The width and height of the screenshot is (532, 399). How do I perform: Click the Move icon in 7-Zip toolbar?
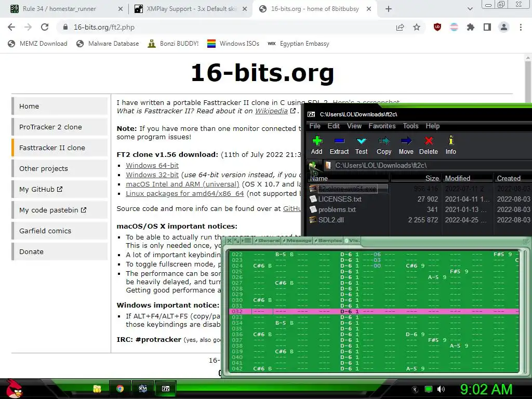coord(406,141)
